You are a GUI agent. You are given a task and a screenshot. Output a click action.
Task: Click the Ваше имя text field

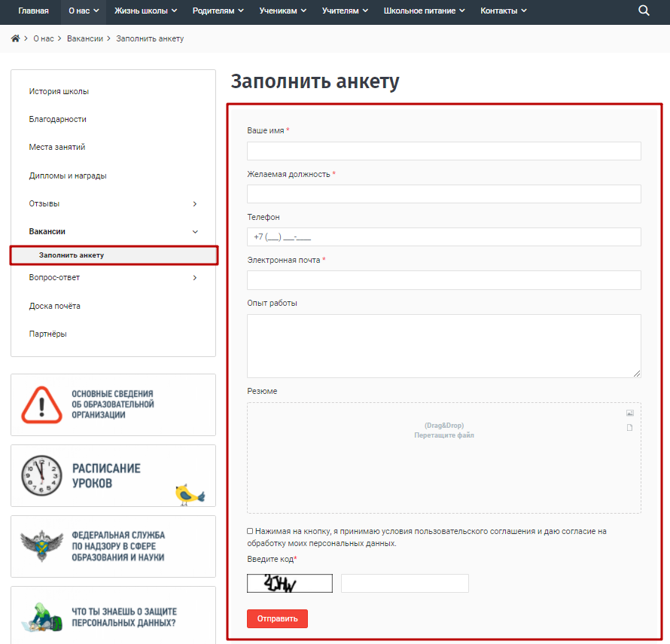[443, 151]
